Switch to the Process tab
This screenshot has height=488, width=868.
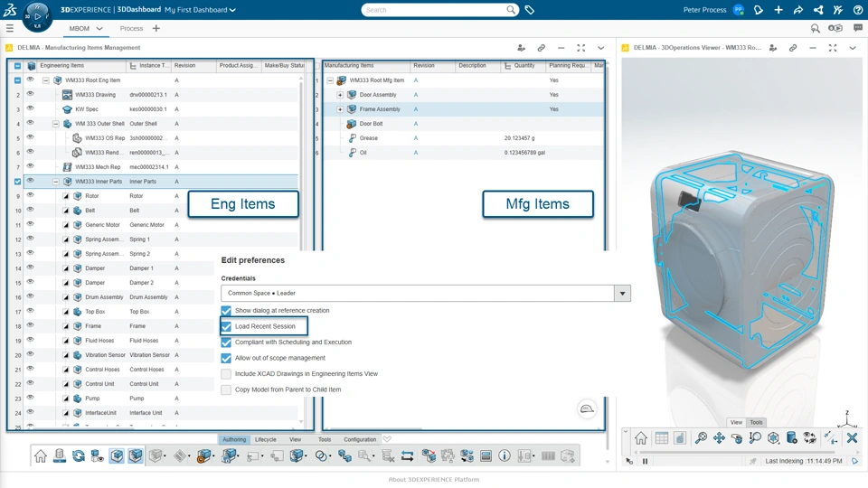131,28
